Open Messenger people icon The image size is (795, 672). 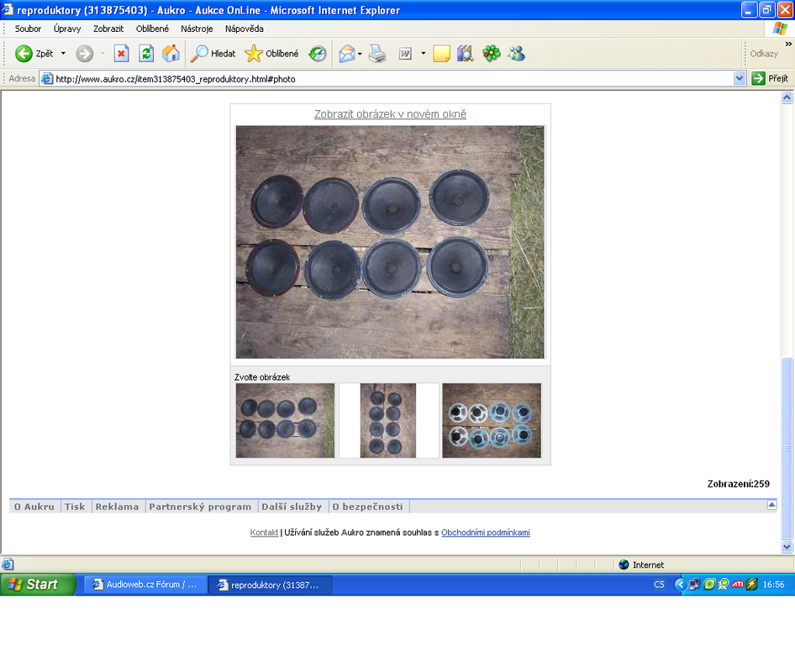point(517,53)
